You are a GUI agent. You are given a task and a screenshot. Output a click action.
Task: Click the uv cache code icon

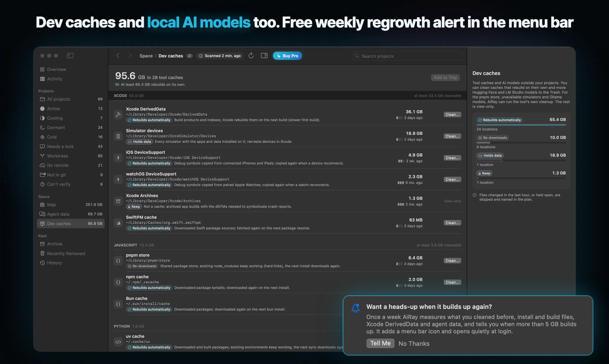118,342
